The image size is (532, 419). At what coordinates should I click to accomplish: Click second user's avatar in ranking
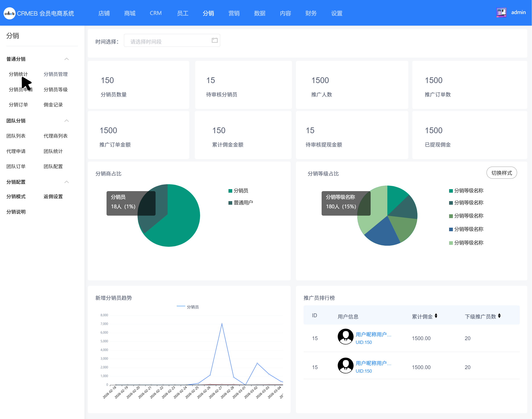pos(345,365)
